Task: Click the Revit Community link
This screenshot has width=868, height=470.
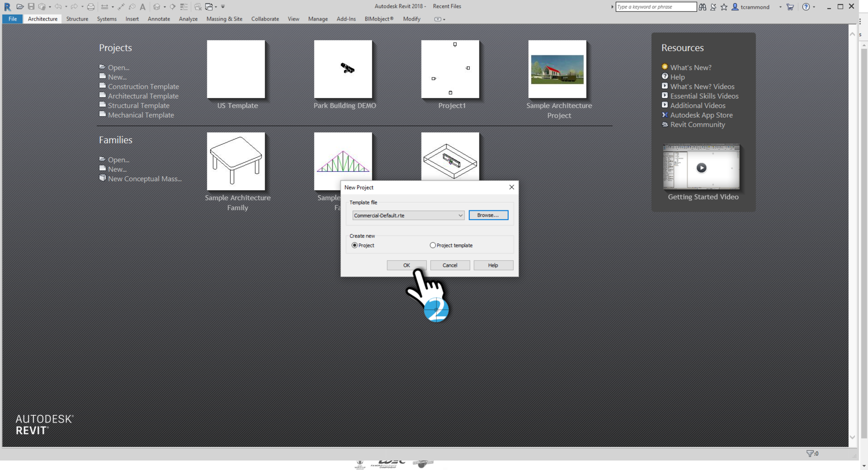Action: tap(698, 124)
